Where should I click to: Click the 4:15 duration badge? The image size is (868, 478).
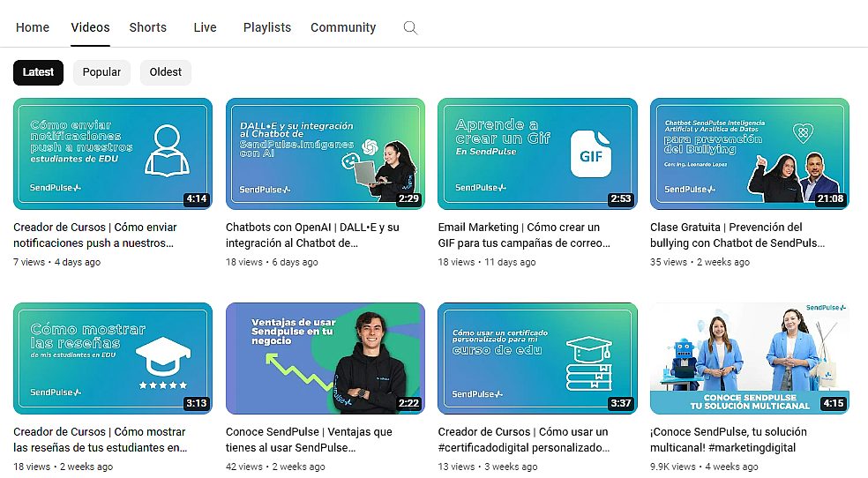[x=834, y=403]
